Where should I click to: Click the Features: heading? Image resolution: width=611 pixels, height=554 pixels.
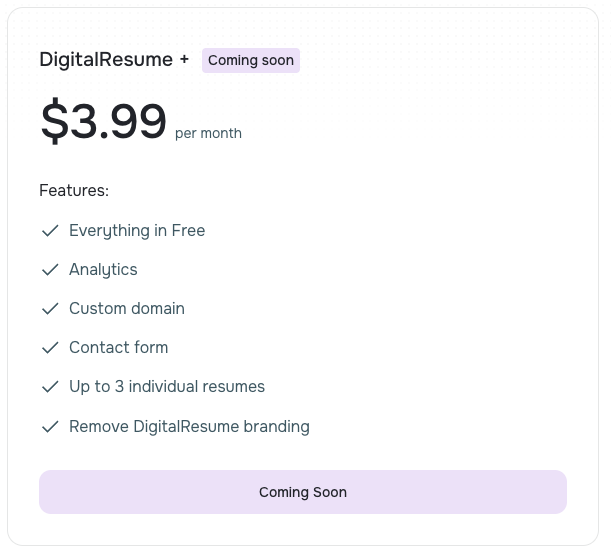click(74, 190)
